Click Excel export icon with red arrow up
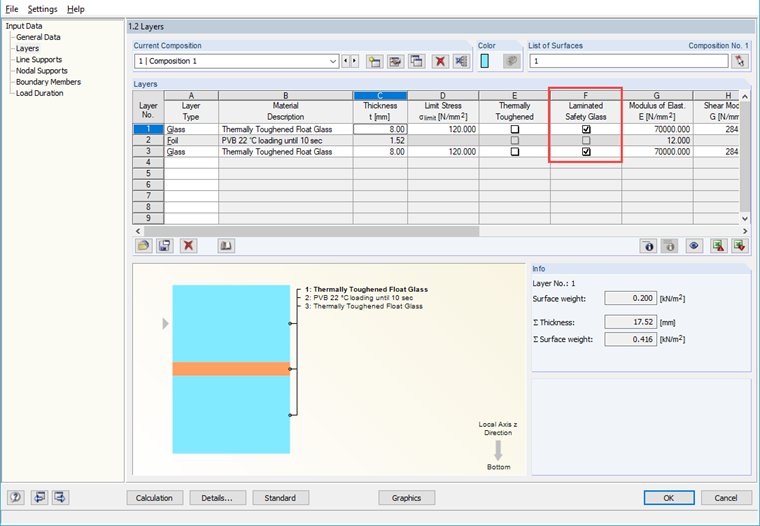The image size is (760, 526). [718, 246]
